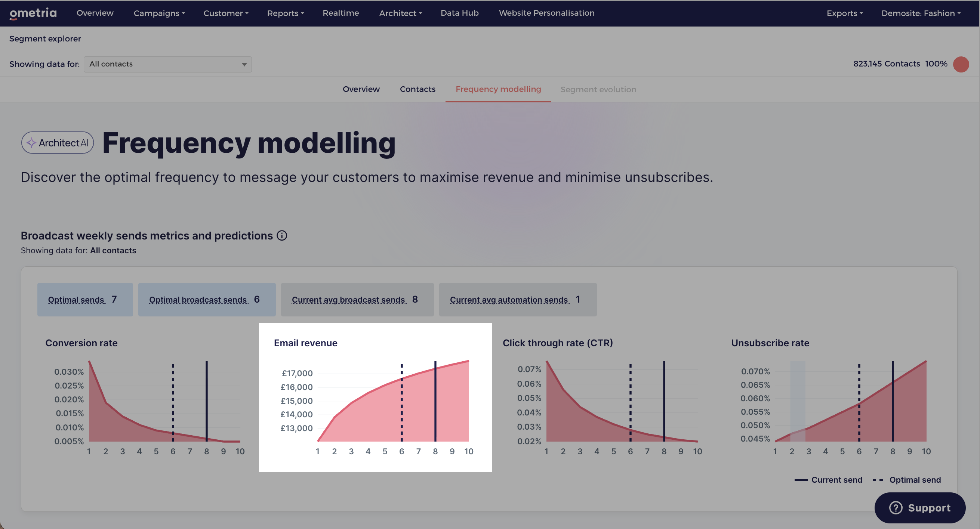Open the Support help widget
980x529 pixels.
pos(920,508)
